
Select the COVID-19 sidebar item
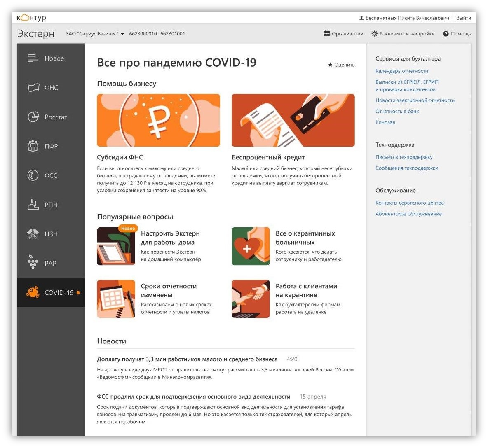click(x=51, y=292)
